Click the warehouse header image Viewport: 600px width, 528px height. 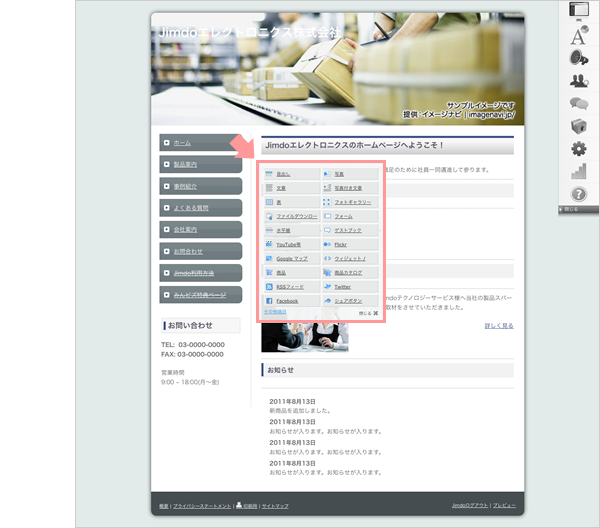[338, 69]
